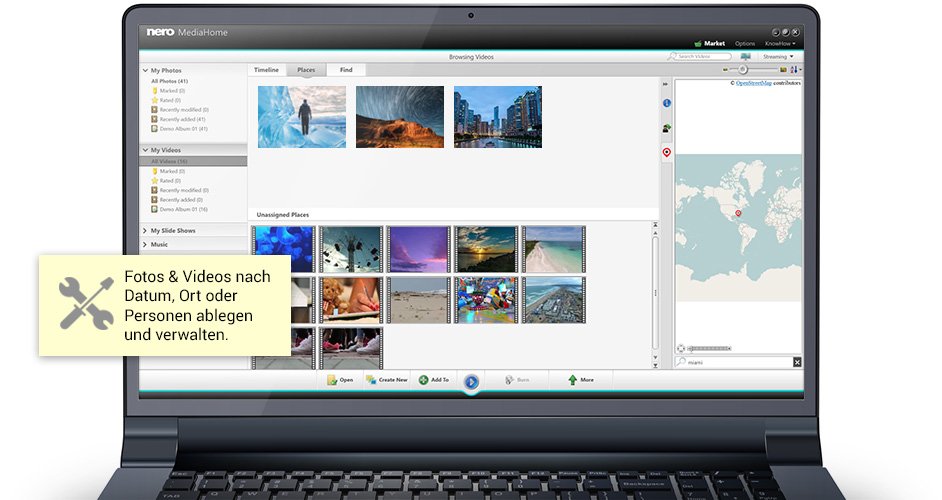This screenshot has width=942, height=500.
Task: Select Marked under My Photos
Action: coord(169,91)
